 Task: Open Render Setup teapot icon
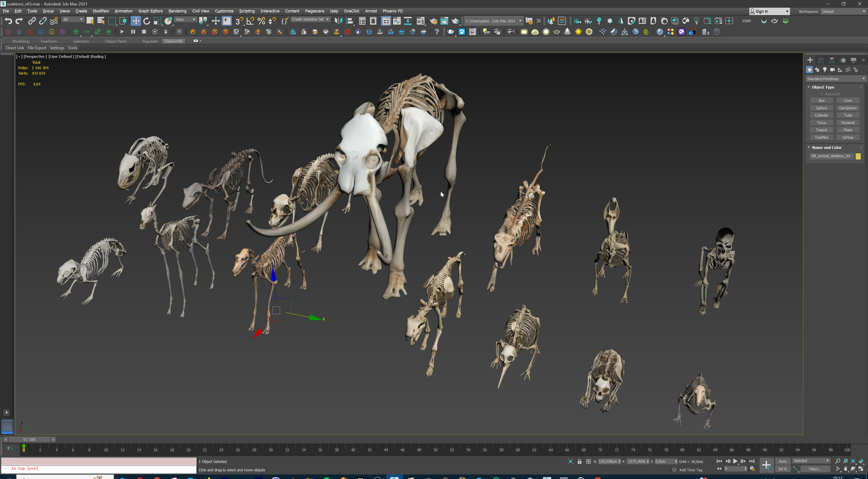pos(433,21)
